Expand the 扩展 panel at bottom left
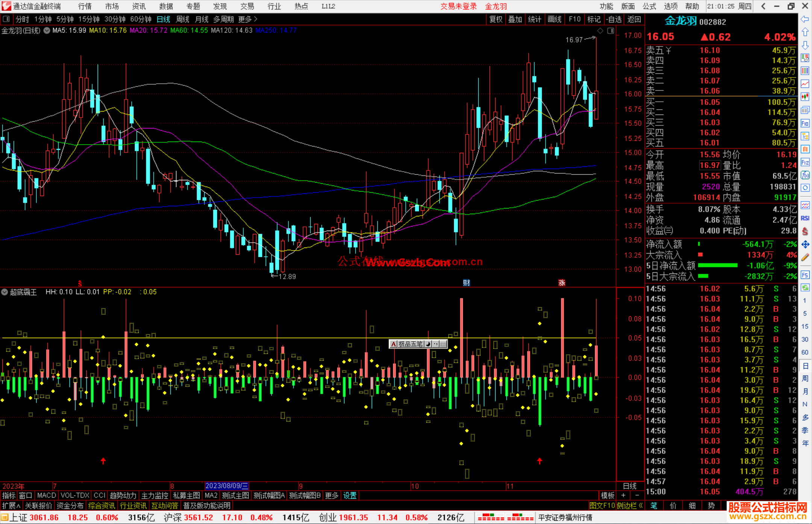The image size is (812, 524). 11,506
